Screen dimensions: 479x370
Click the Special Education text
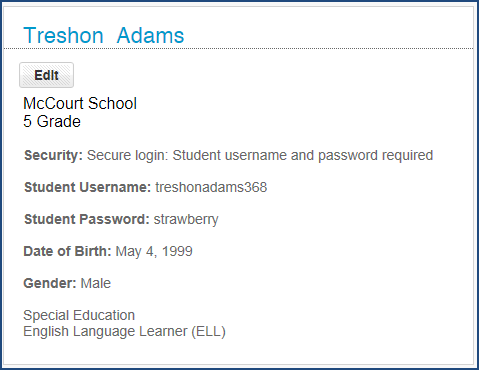[79, 315]
